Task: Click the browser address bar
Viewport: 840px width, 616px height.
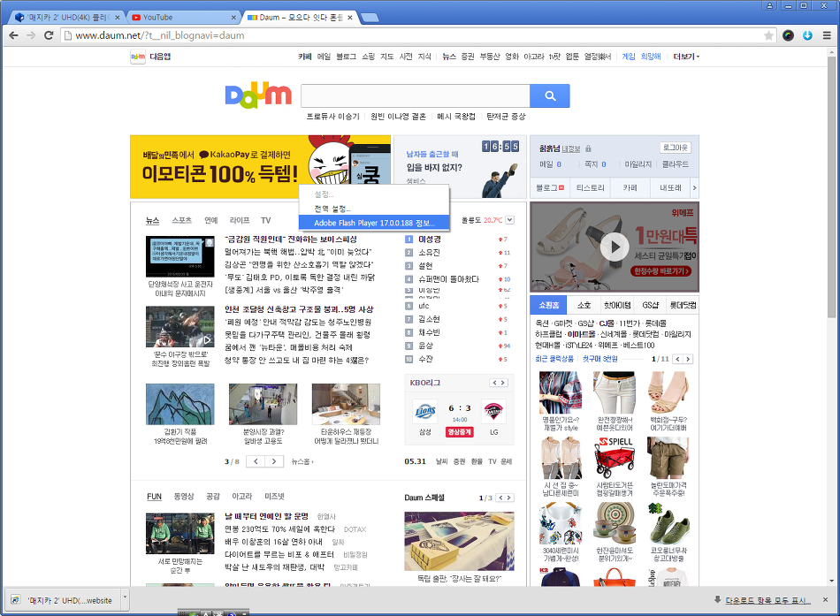Action: 413,35
